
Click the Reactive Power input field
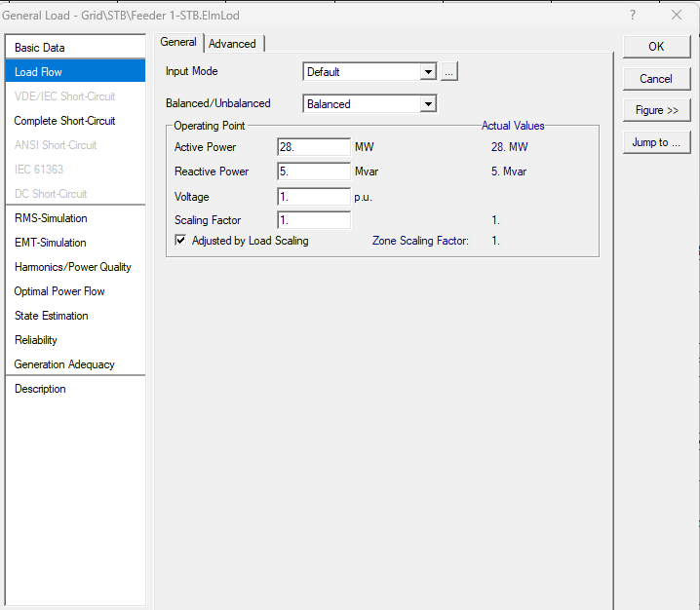[313, 172]
